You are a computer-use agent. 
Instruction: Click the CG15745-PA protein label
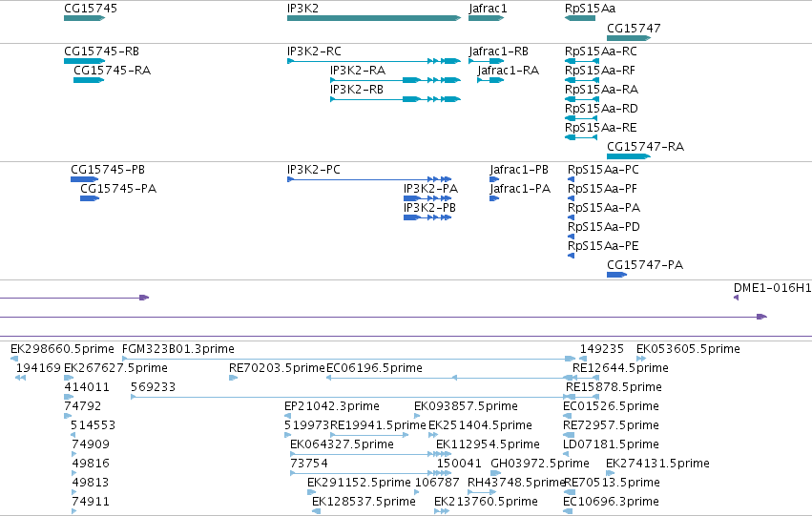tap(118, 189)
